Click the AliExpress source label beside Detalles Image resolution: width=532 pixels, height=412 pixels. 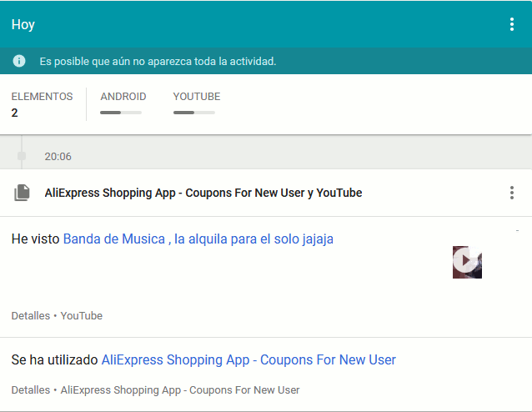click(179, 389)
